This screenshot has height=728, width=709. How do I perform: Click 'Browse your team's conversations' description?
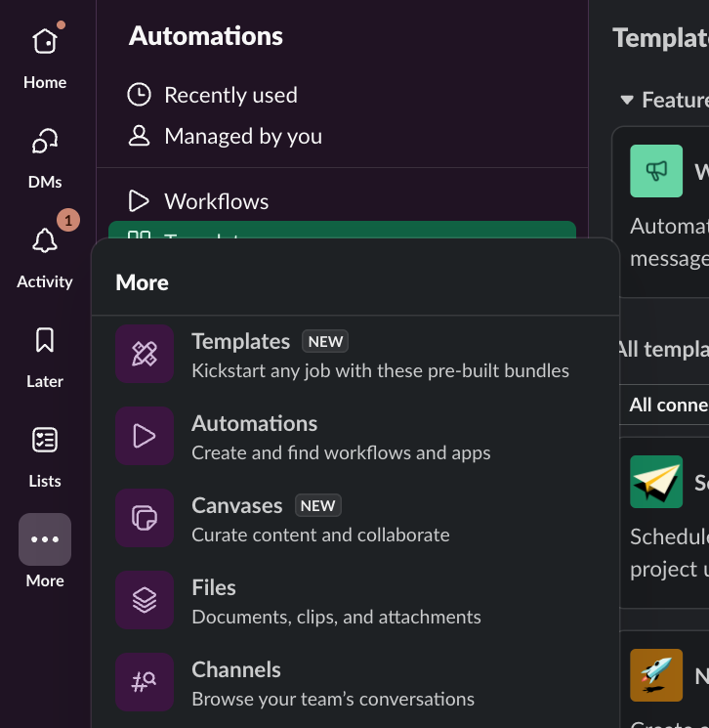click(333, 699)
